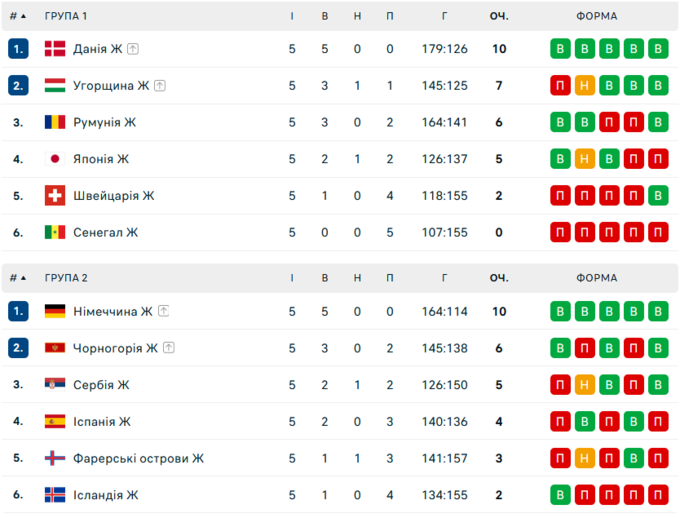
Task: Click the Faroe Islands flag icon
Action: (55, 459)
